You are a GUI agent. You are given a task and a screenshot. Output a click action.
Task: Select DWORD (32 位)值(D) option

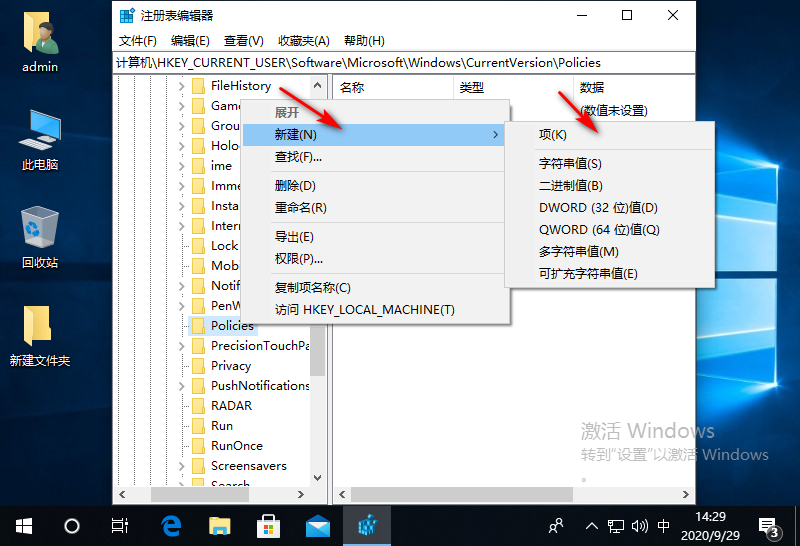(x=610, y=208)
